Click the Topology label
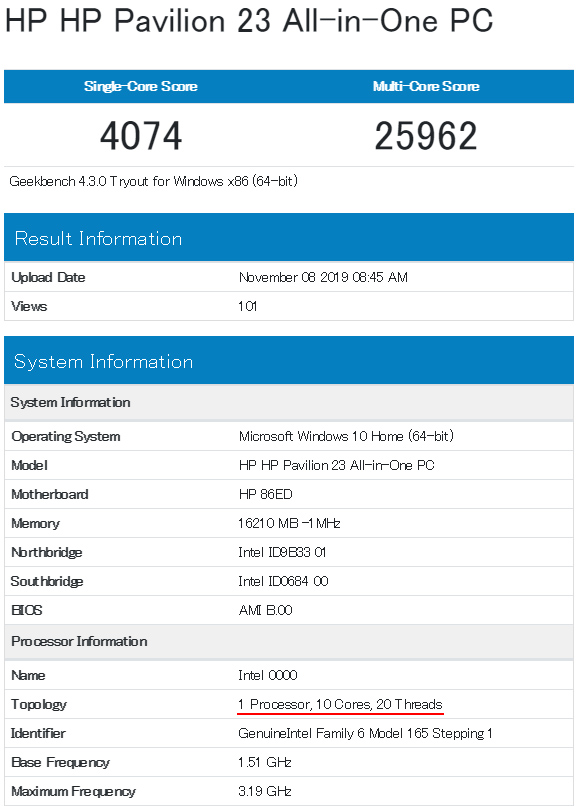The image size is (579, 806). coord(39,705)
